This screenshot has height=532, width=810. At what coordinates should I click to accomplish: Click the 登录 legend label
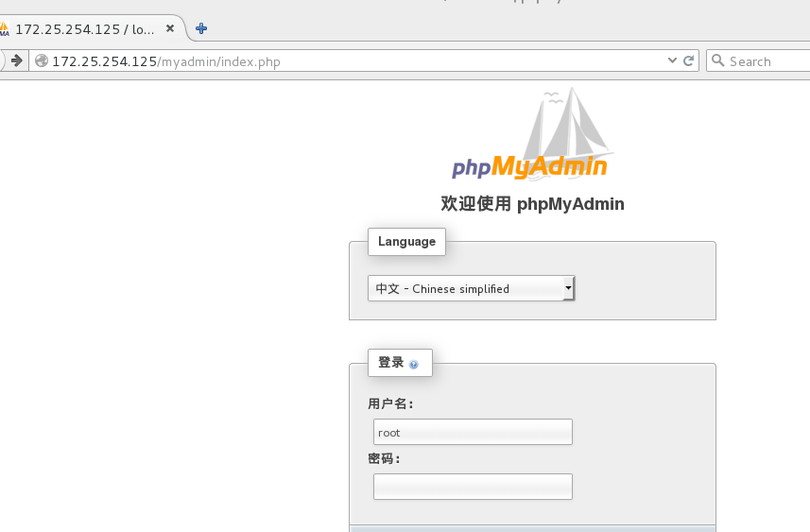click(390, 362)
